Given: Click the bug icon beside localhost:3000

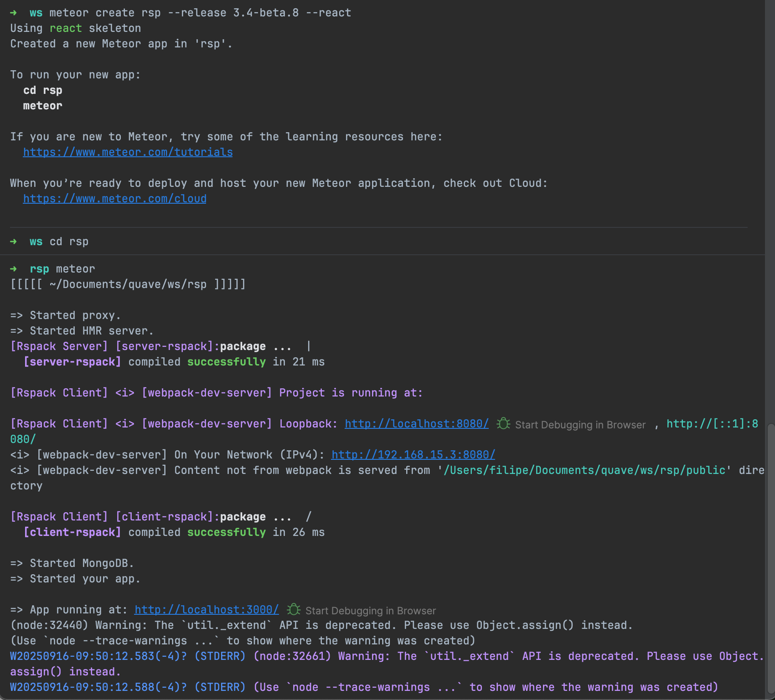Looking at the screenshot, I should [294, 610].
